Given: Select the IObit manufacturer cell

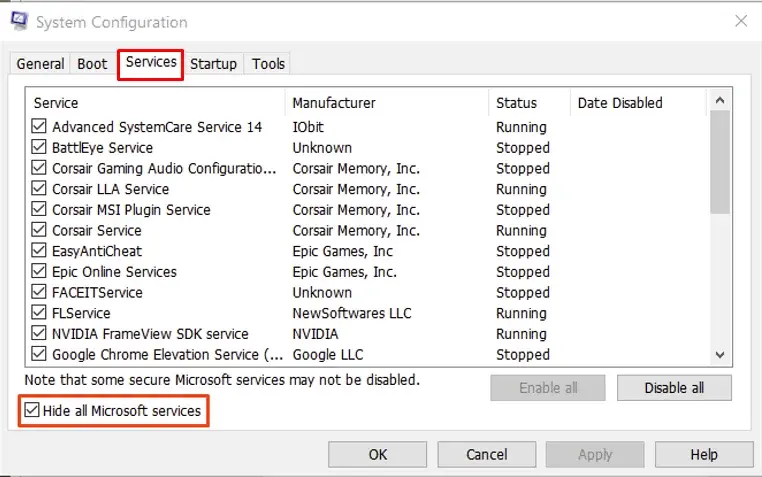Looking at the screenshot, I should click(x=308, y=127).
